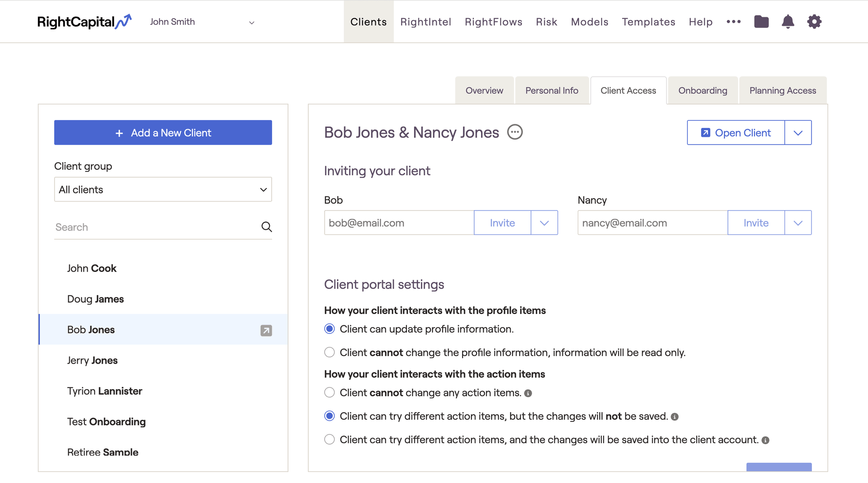
Task: Open settings gear icon
Action: pyautogui.click(x=814, y=22)
